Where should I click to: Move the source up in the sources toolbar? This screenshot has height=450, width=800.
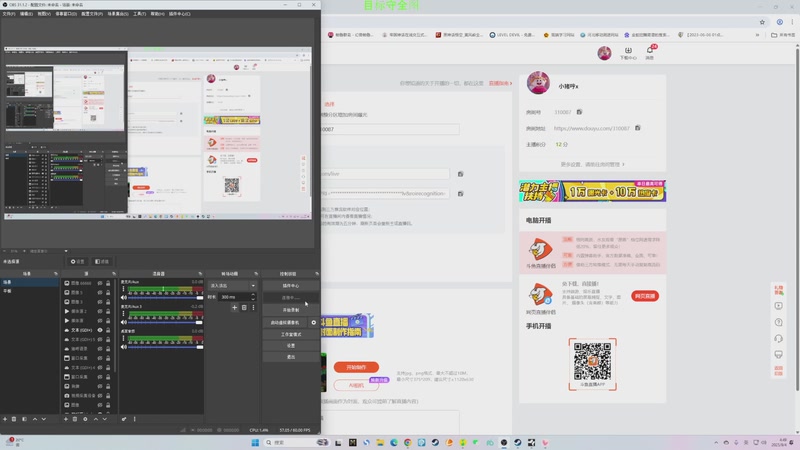pyautogui.click(x=95, y=419)
